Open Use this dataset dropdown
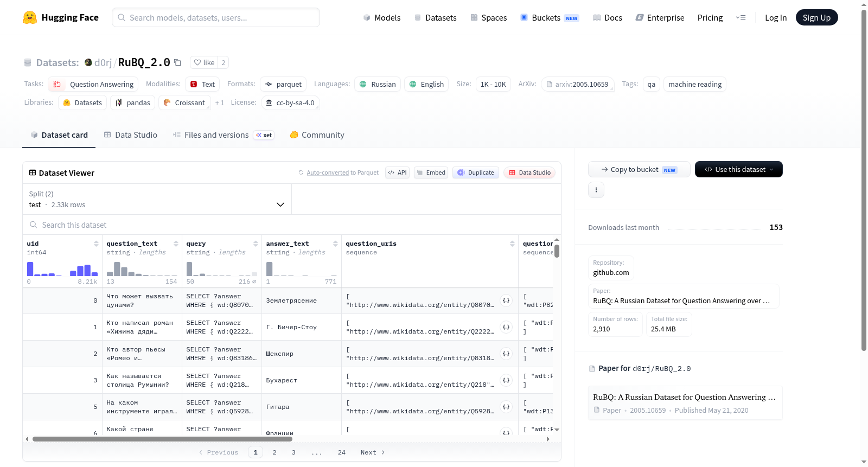868x467 pixels. point(739,169)
